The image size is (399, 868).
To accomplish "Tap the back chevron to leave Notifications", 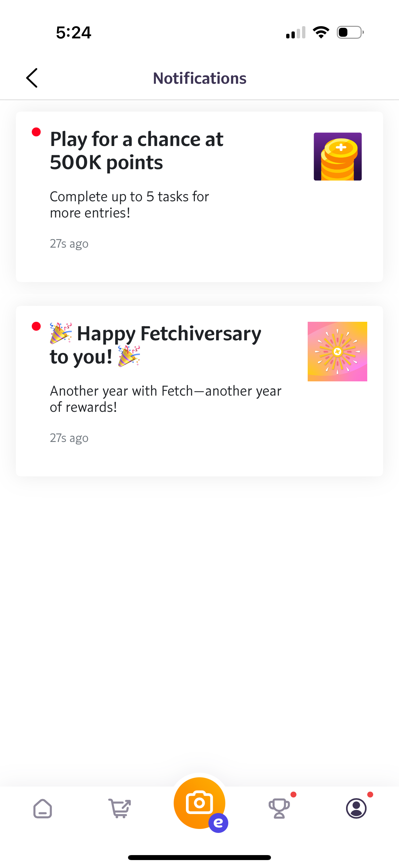I will [31, 77].
